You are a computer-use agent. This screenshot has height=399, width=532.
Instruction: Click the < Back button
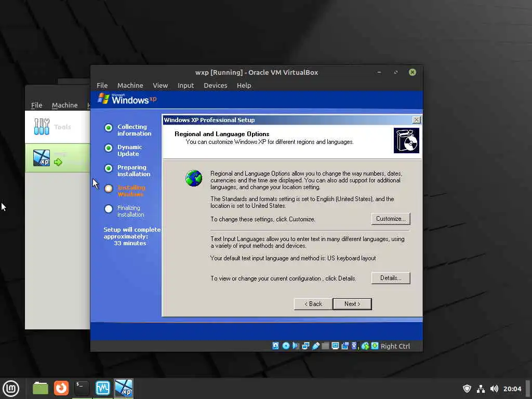click(313, 303)
